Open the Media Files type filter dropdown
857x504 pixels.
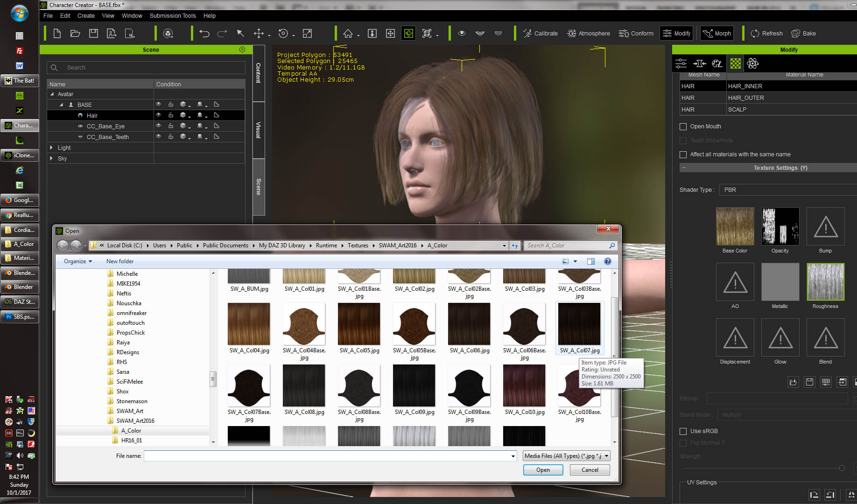coord(567,456)
